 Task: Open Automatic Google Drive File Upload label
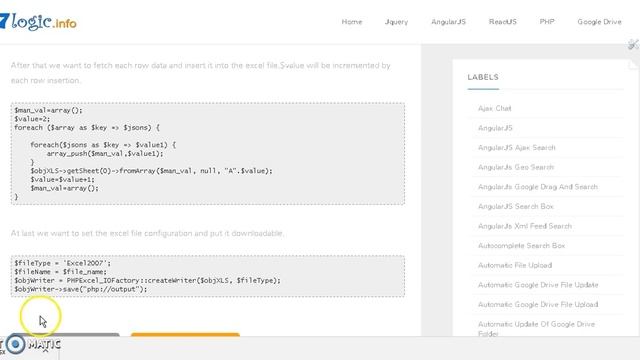point(538,304)
